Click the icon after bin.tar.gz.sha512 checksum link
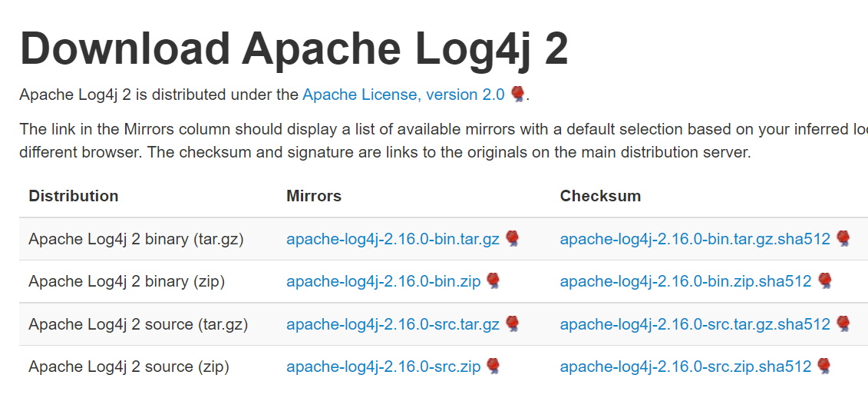 click(x=843, y=238)
